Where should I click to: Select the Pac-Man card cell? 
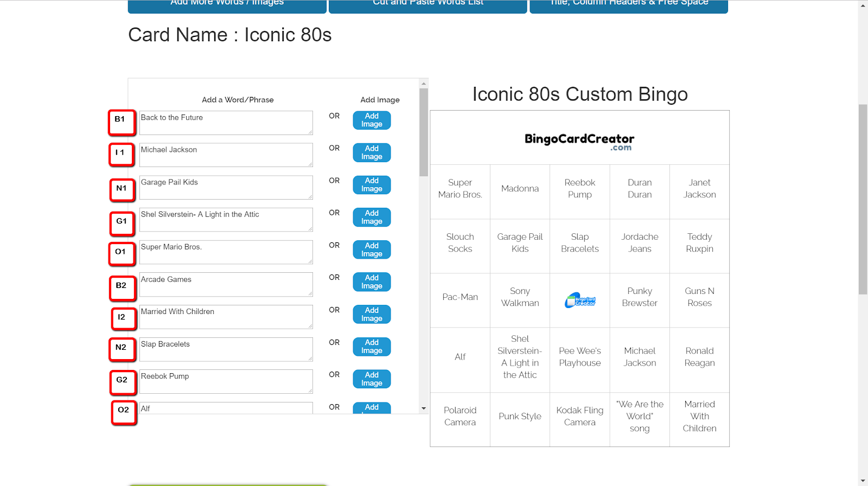pos(460,300)
